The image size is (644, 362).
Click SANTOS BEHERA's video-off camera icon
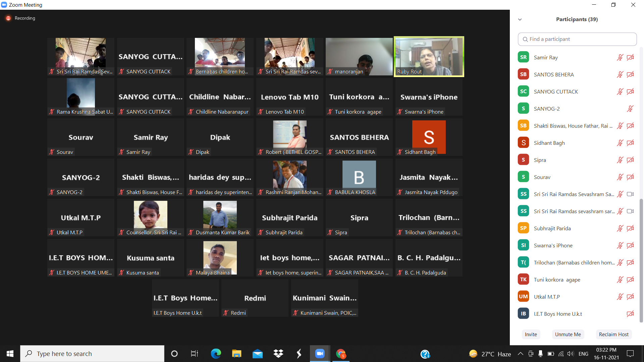coord(630,74)
